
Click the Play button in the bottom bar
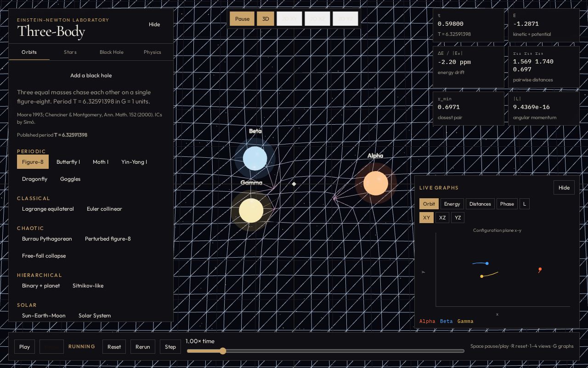click(25, 347)
